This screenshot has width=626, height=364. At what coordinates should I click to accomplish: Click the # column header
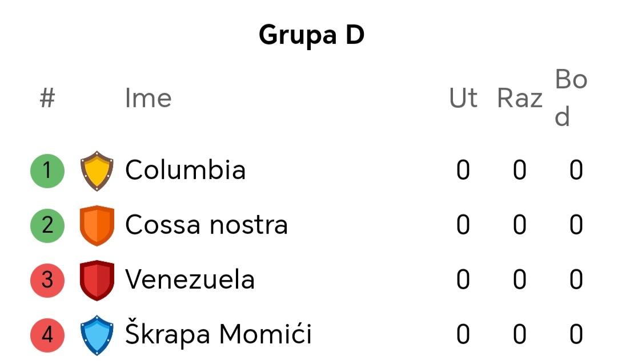point(47,98)
